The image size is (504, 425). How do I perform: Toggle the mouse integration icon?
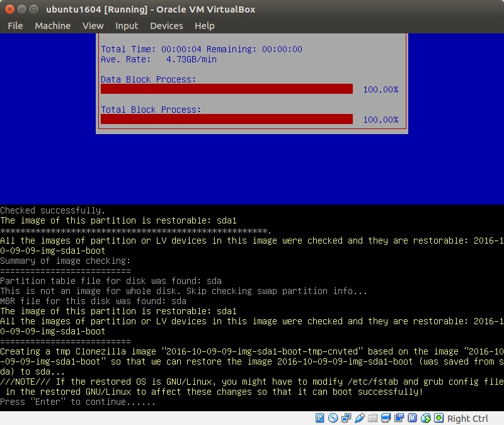[426, 419]
